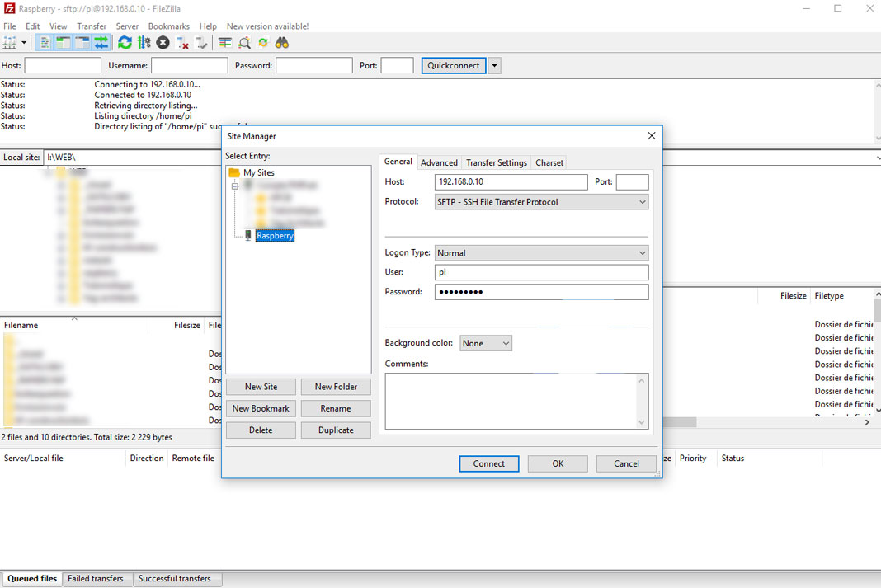Viewport: 881px width, 588px height.
Task: Toggle local directory tree display icon
Action: point(64,43)
